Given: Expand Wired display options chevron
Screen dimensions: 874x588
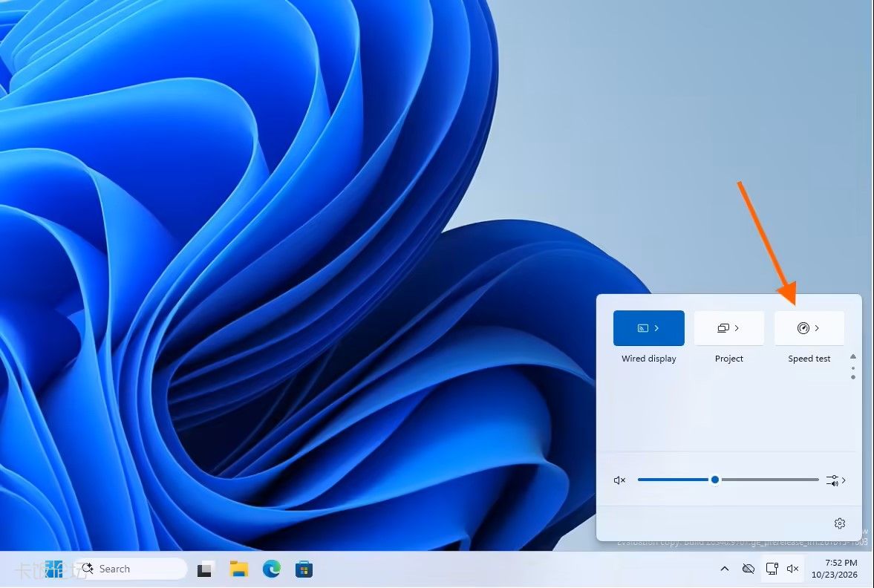Looking at the screenshot, I should click(656, 327).
